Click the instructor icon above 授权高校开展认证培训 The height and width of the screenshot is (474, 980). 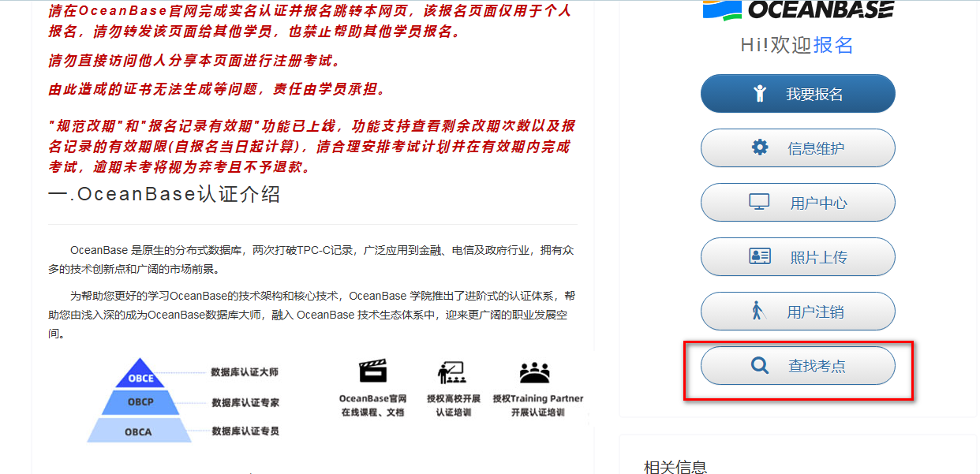click(x=451, y=371)
